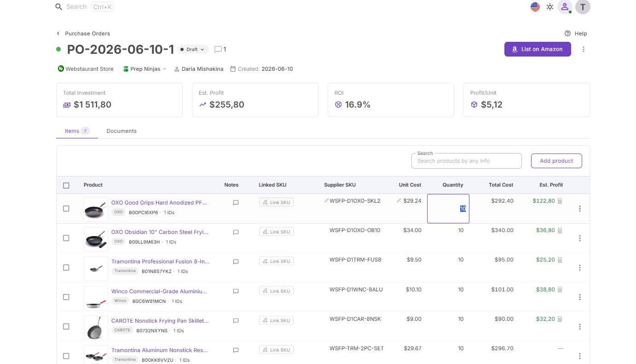Click the Add product button
The width and height of the screenshot is (636, 364).
coord(556,161)
